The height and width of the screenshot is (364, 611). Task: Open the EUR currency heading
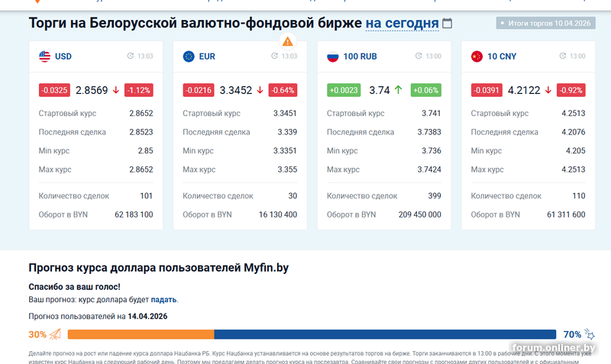point(207,56)
